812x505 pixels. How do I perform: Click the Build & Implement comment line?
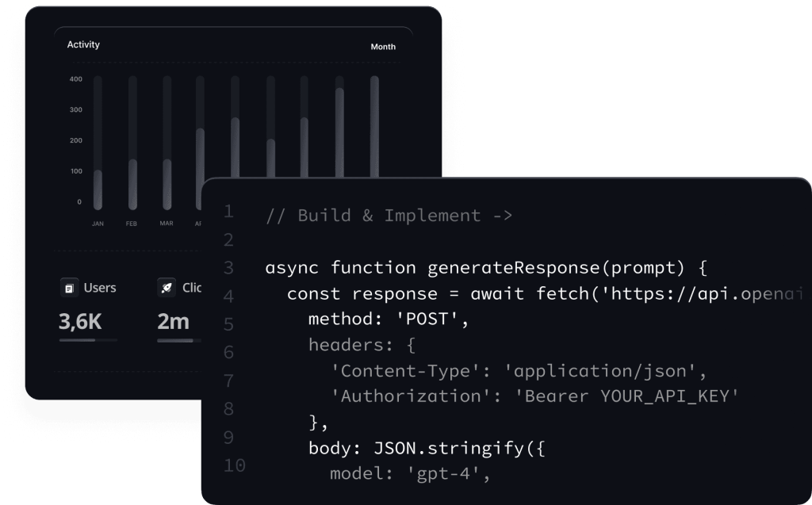[389, 216]
